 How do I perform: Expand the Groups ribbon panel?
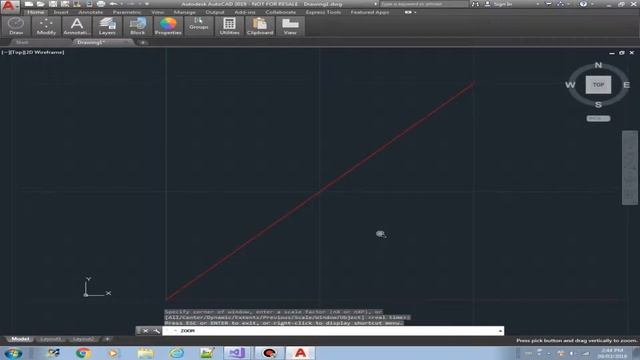point(199,26)
